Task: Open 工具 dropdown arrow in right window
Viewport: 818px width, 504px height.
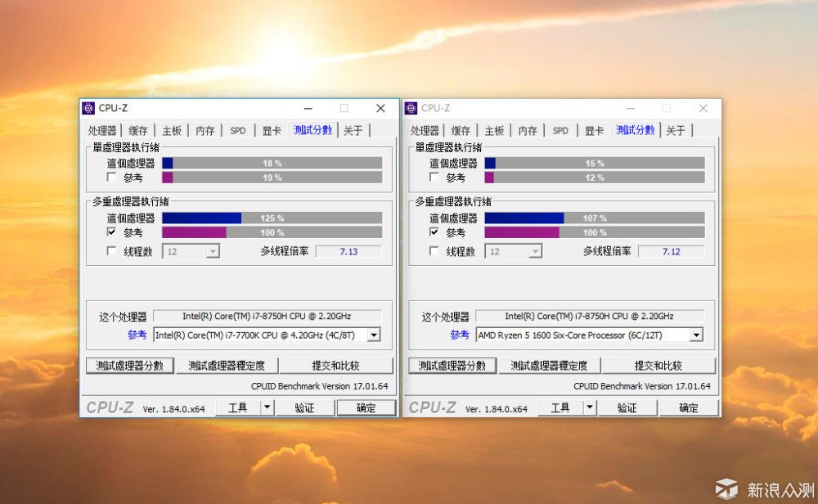Action: point(590,407)
